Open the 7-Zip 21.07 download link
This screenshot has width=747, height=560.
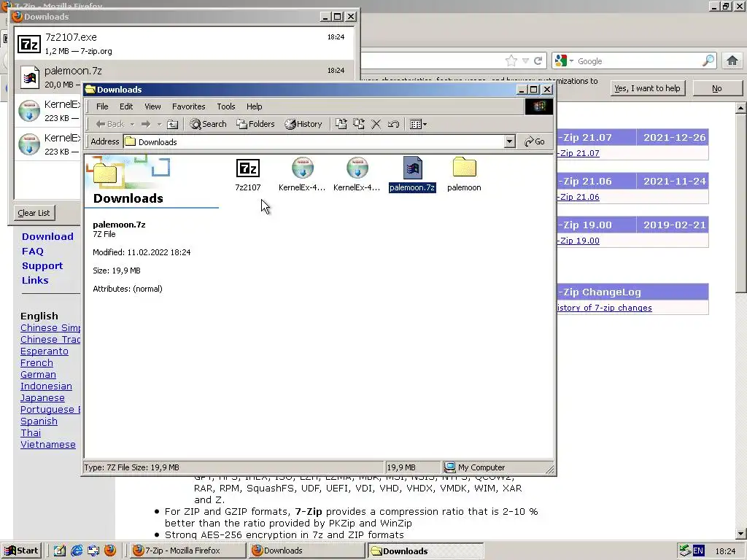(579, 153)
